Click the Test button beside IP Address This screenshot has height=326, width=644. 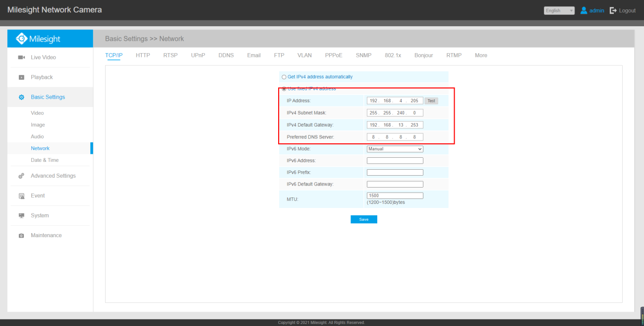[431, 101]
